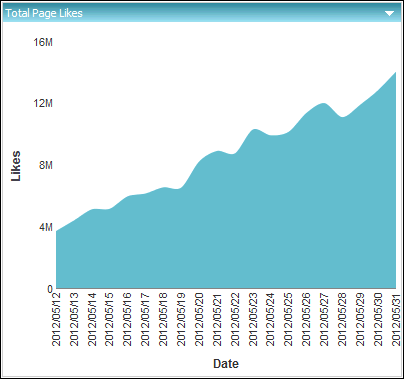This screenshot has width=404, height=379.
Task: Click the 2012/05/27 date label
Action: 324,319
